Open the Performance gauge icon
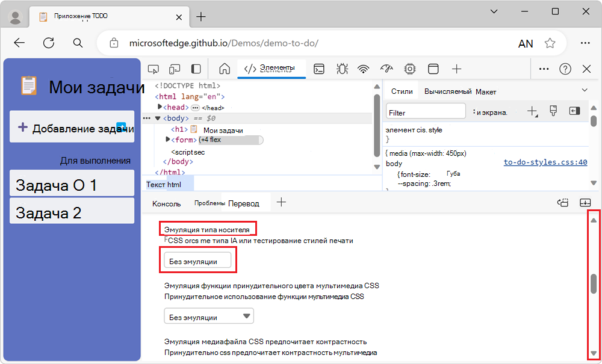The image size is (602, 364). pyautogui.click(x=386, y=69)
